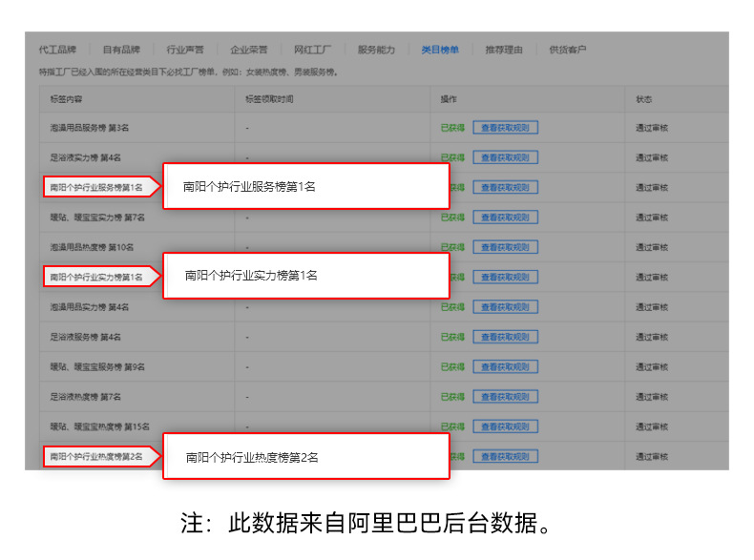View rules for 足浴液热度榜 第7名
754x560 pixels.
[x=505, y=397]
